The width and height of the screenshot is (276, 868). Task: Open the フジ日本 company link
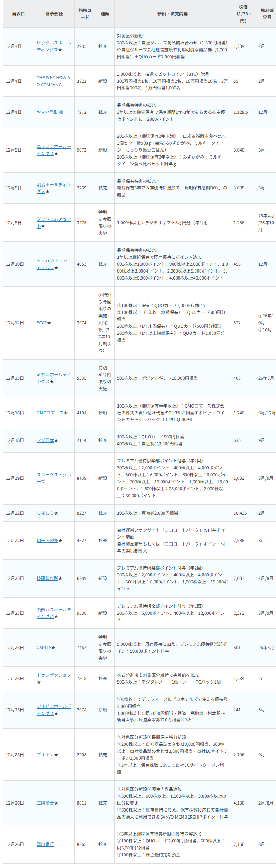coord(45,440)
